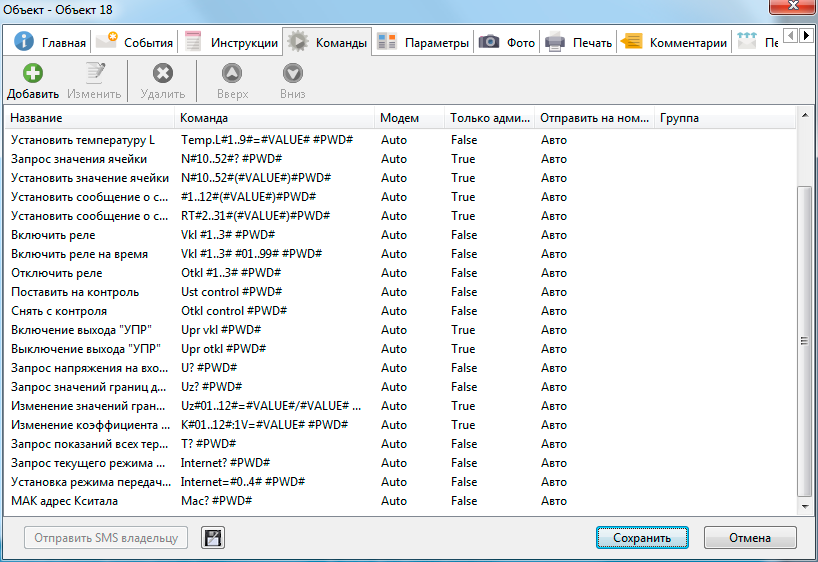Select row Установить значение ячейки
Image resolution: width=818 pixels, height=562 pixels.
[400, 178]
